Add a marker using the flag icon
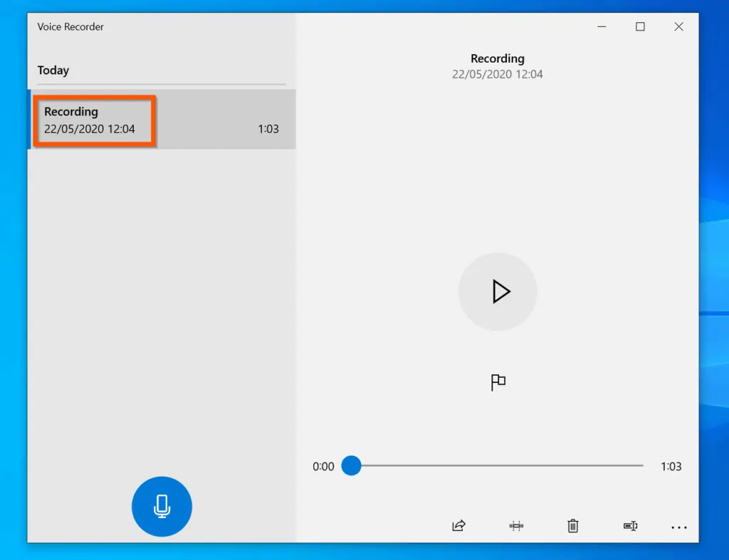Viewport: 729px width, 560px height. (x=498, y=382)
